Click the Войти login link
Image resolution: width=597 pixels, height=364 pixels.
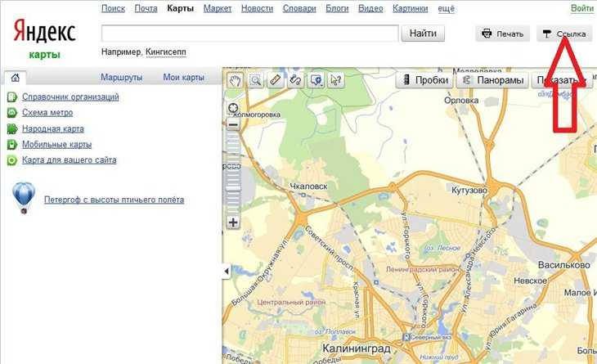tap(582, 8)
